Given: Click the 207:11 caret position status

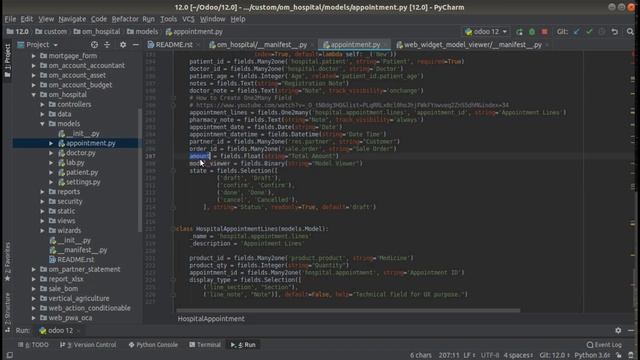Looking at the screenshot, I should click(449, 356).
